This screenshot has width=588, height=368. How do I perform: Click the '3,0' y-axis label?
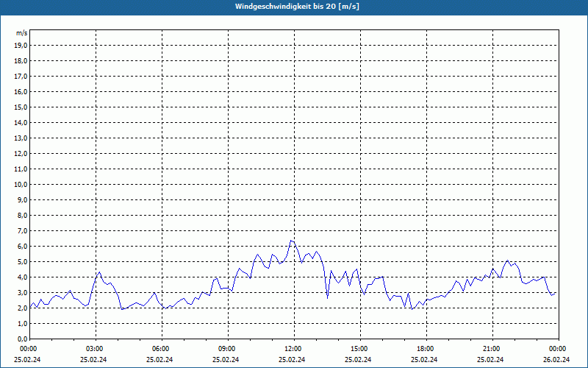pos(22,292)
